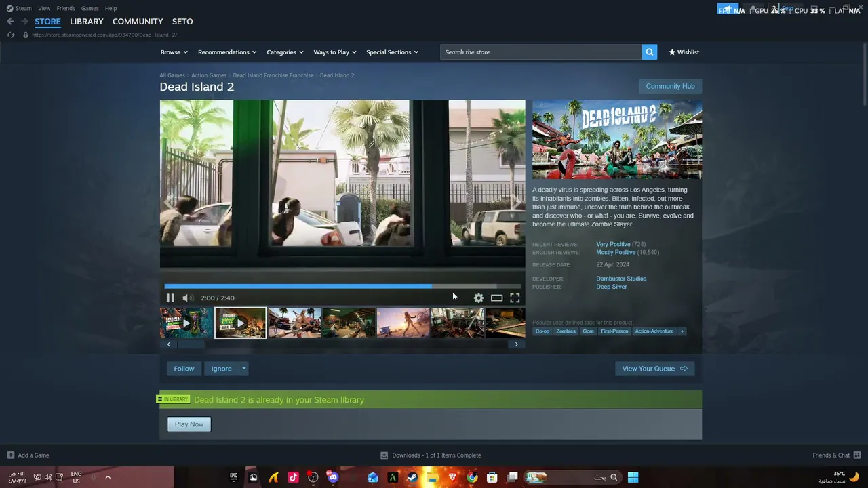Open the View menu
This screenshot has width=868, height=488.
[x=44, y=8]
